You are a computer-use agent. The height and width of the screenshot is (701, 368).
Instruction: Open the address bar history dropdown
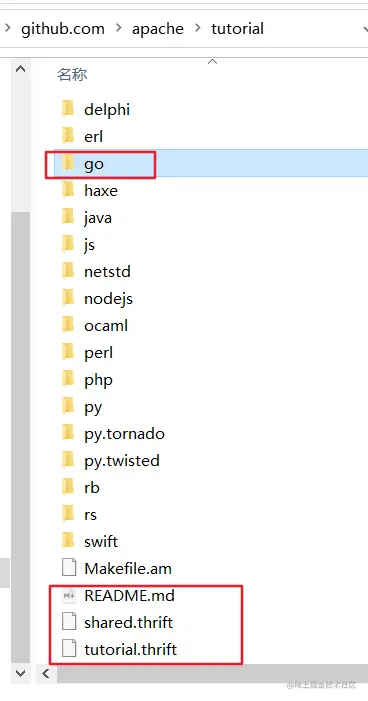pos(365,29)
